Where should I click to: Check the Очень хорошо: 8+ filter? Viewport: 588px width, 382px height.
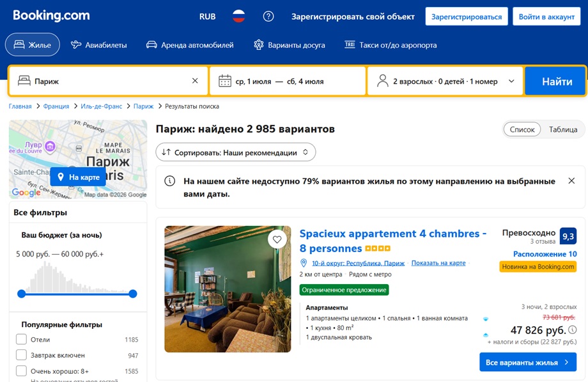pos(21,371)
